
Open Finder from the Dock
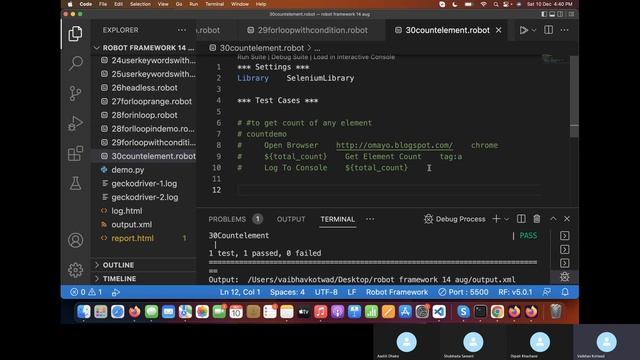point(84,312)
